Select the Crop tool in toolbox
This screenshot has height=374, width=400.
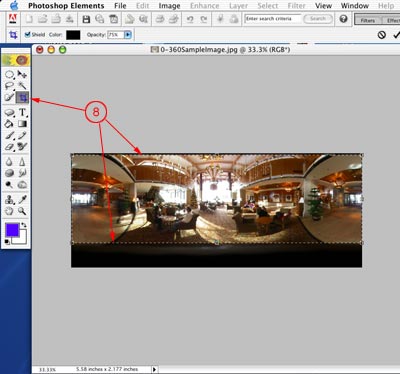[23, 97]
